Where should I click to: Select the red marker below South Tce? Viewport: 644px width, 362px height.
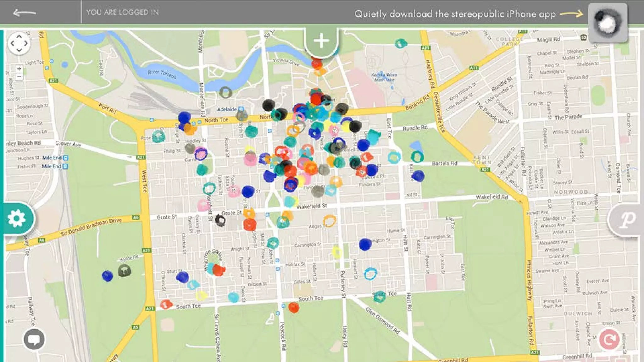294,307
